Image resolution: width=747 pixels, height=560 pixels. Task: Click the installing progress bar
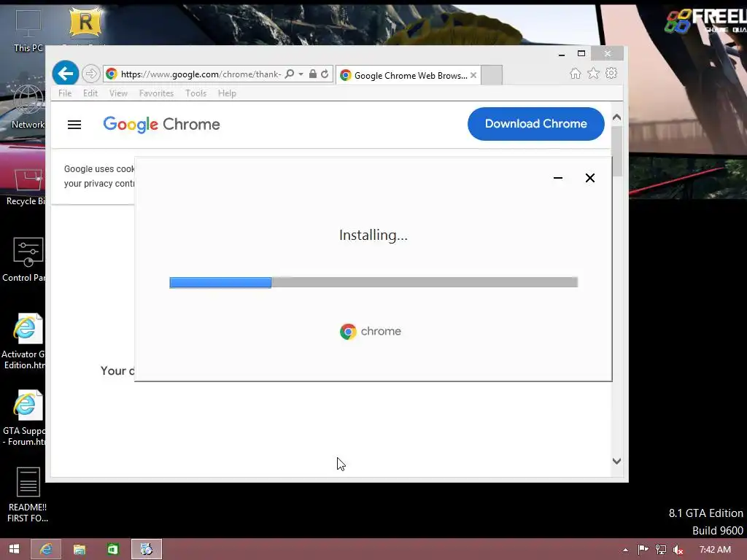pyautogui.click(x=373, y=282)
